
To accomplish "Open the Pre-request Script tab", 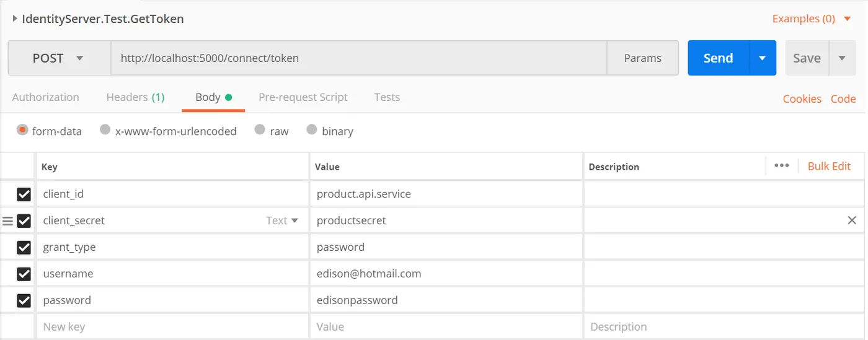I will [303, 97].
